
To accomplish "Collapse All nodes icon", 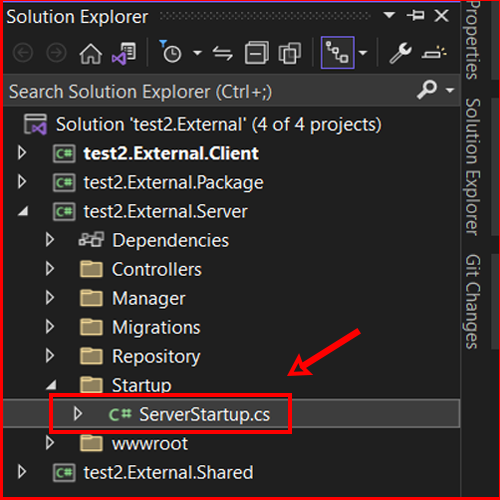I will tap(256, 53).
